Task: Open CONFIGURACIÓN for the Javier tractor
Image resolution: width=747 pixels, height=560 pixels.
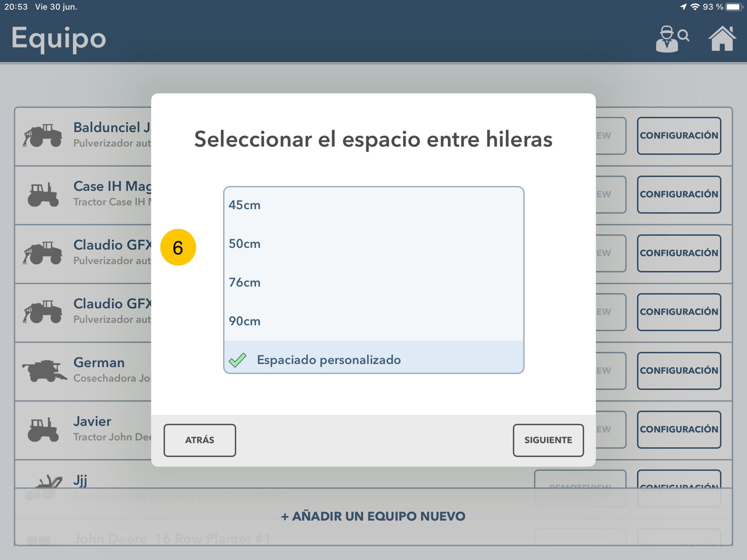Action: coord(679,430)
